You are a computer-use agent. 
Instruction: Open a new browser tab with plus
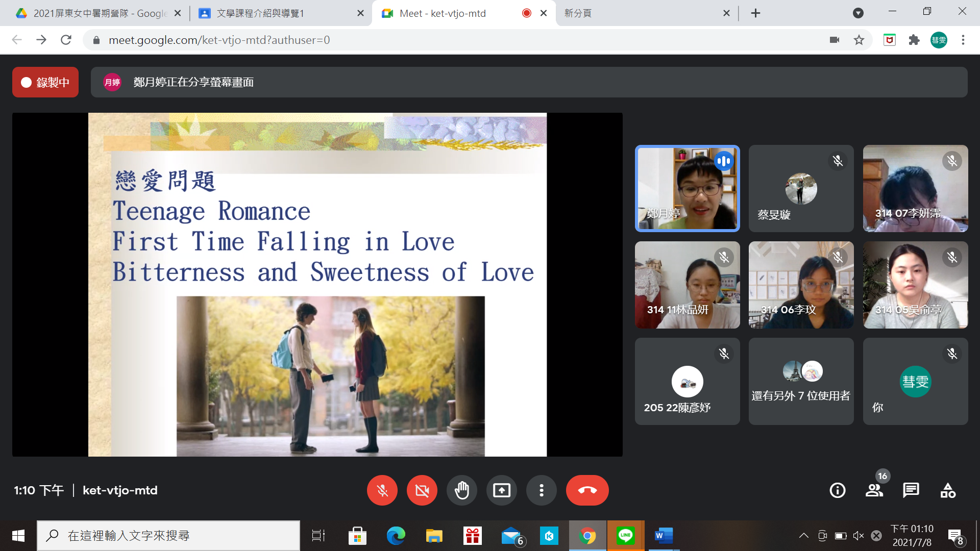pos(756,13)
